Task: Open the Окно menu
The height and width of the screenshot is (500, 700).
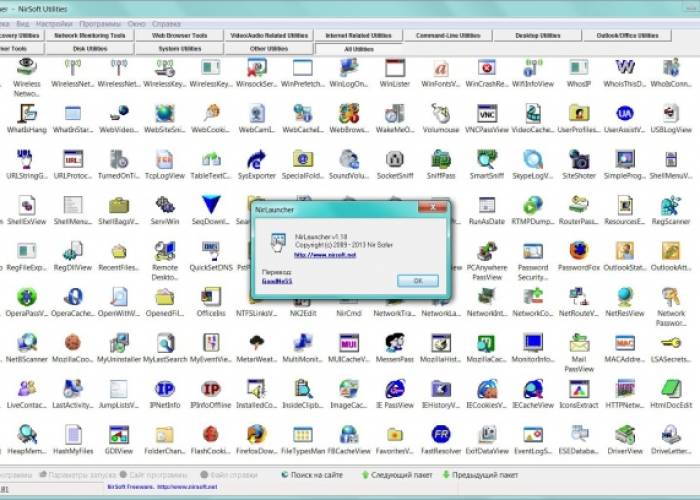Action: point(137,24)
